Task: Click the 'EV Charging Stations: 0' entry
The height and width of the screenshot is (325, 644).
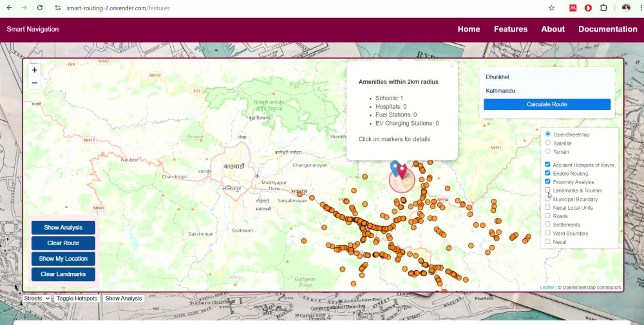Action: coord(407,123)
